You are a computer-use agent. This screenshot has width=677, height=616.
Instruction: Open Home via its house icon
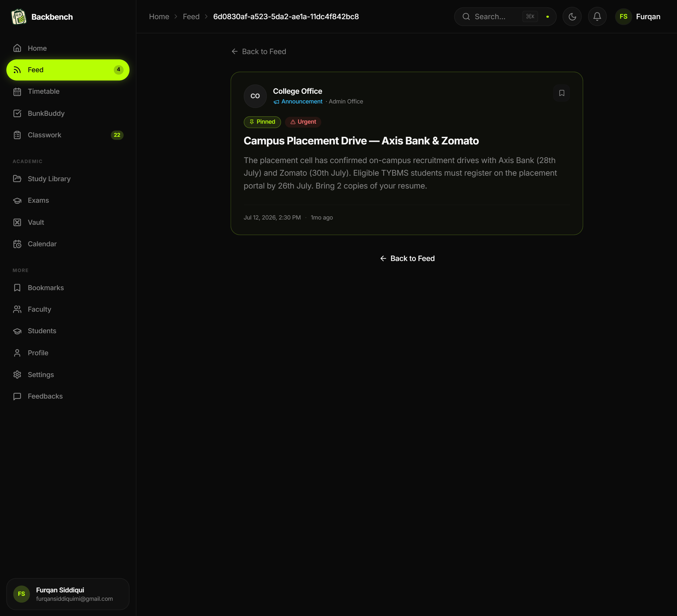pyautogui.click(x=17, y=48)
